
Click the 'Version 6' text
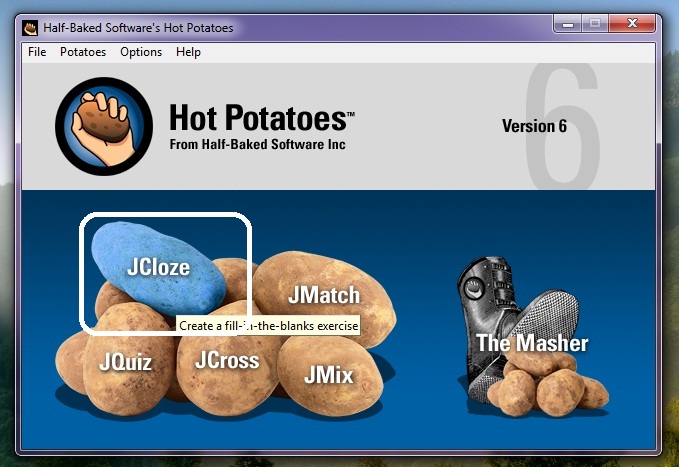tap(534, 126)
